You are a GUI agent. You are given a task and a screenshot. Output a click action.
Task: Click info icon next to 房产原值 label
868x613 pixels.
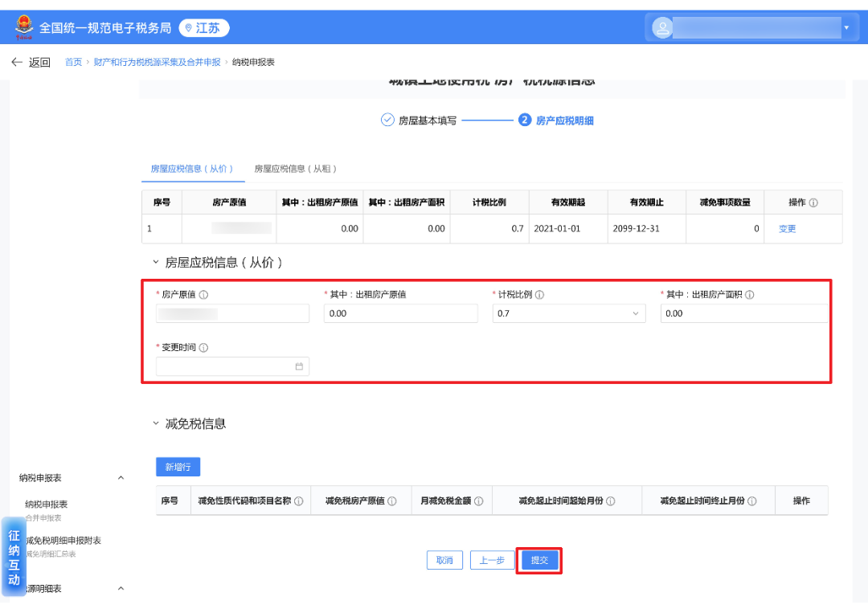203,294
